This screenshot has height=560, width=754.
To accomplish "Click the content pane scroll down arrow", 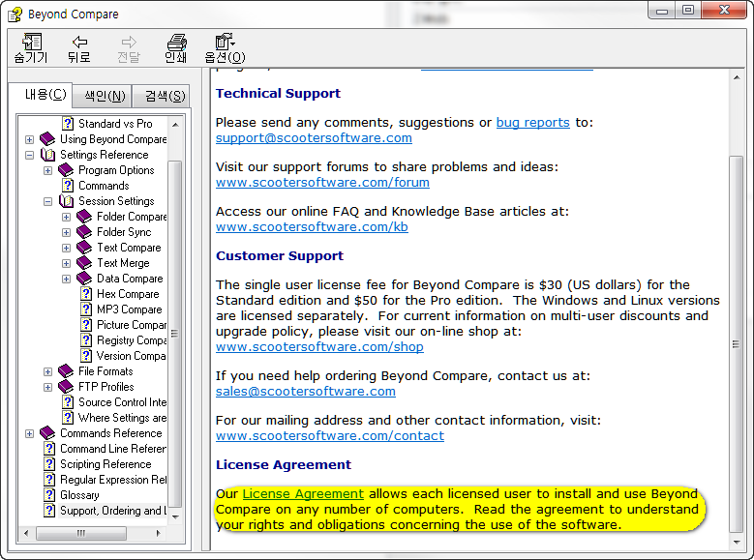I will click(x=737, y=543).
